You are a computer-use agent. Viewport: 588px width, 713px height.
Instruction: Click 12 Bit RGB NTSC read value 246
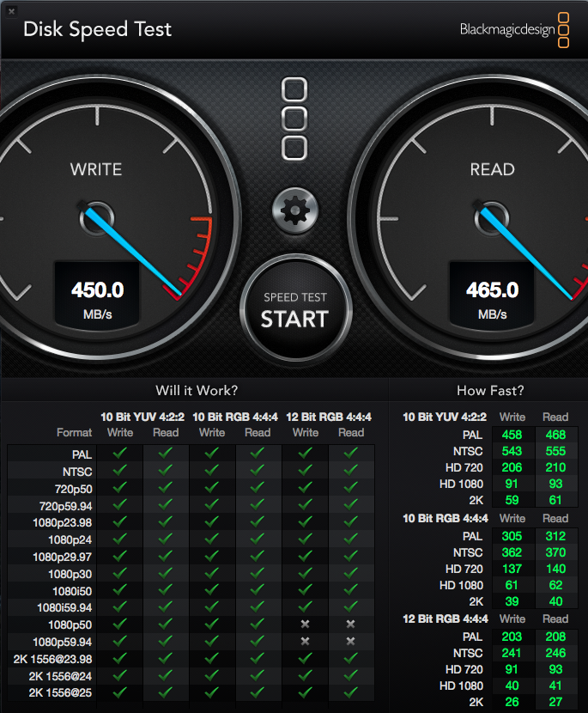[x=555, y=653]
